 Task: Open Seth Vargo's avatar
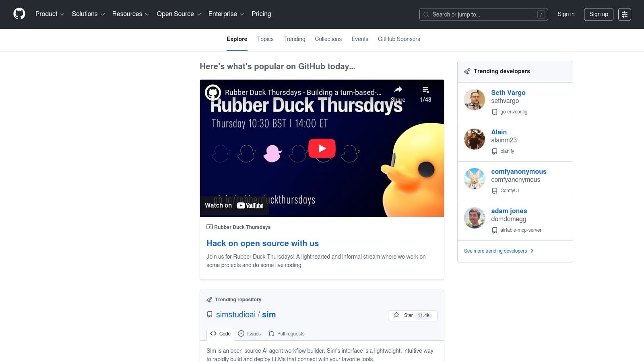tap(475, 100)
